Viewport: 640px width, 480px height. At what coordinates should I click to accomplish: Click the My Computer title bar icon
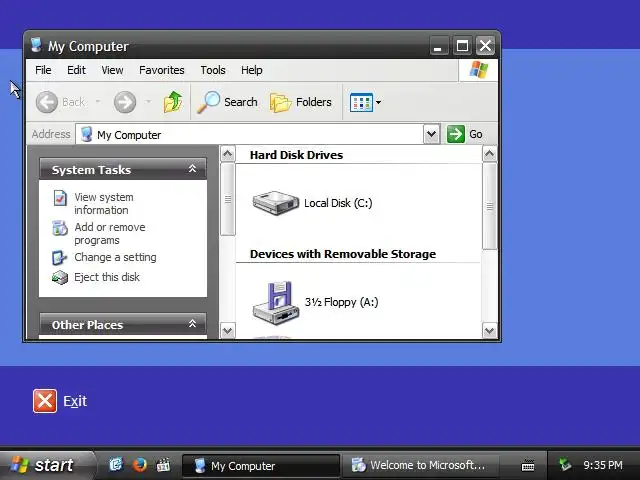click(x=36, y=45)
